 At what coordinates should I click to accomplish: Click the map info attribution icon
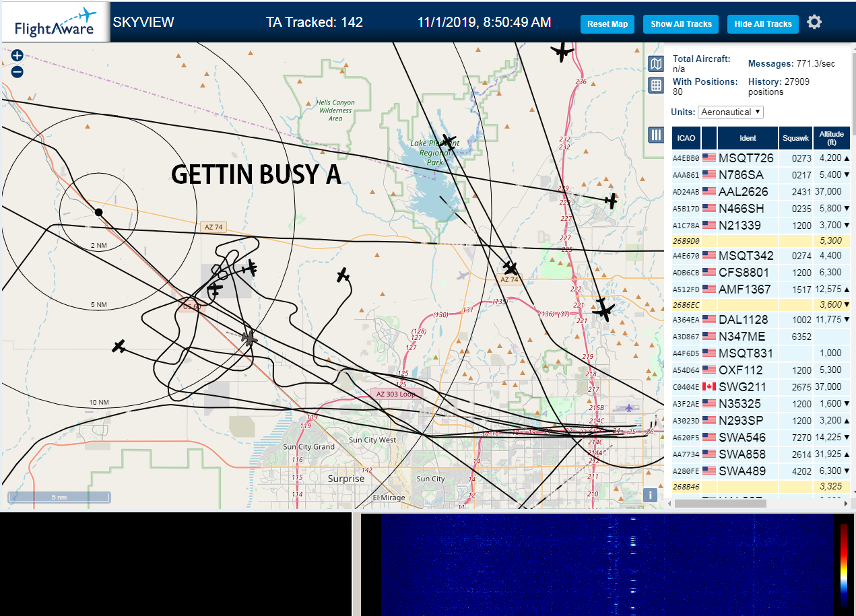pyautogui.click(x=650, y=495)
